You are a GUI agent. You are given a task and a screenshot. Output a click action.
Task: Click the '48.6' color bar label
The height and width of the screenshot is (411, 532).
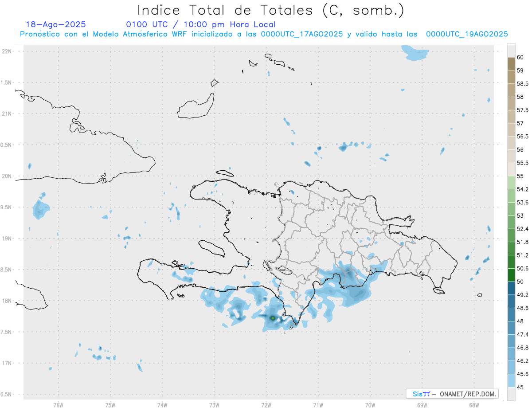[x=523, y=308]
